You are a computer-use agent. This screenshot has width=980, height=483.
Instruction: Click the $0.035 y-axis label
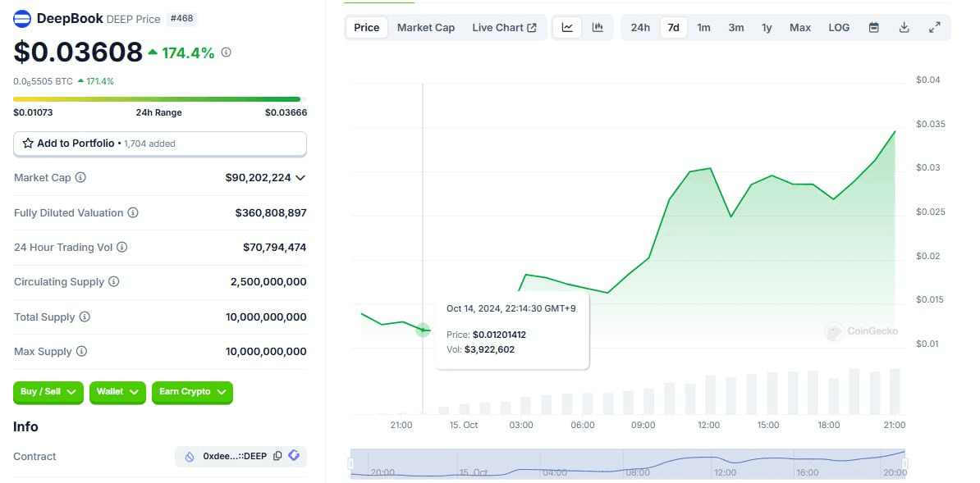tap(931, 124)
